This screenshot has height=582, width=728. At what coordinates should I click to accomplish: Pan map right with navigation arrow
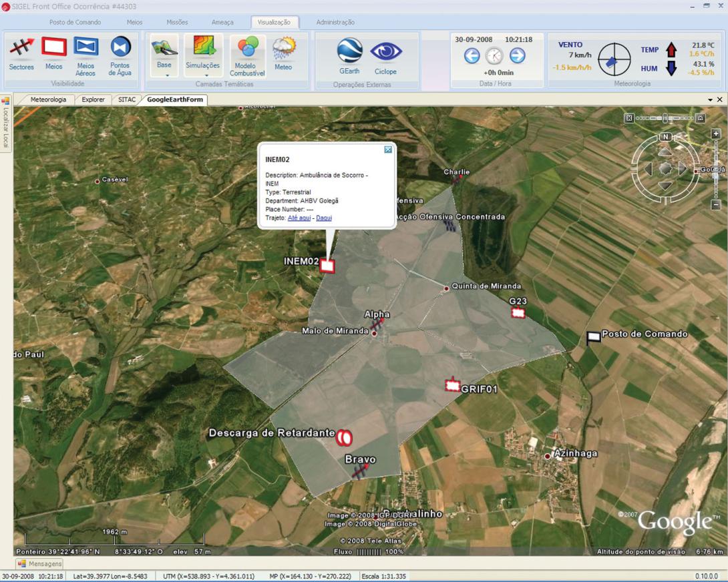click(683, 168)
